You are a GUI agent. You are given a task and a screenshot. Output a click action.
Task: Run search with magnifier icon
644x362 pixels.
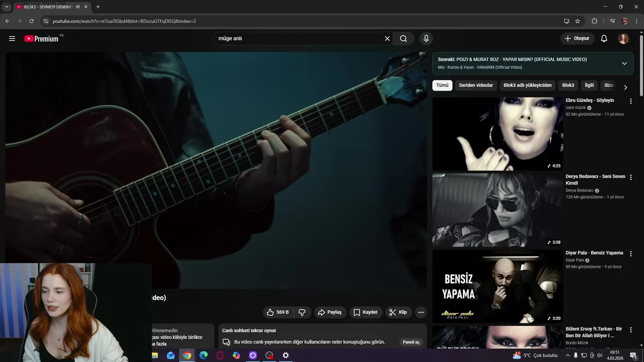(x=404, y=39)
